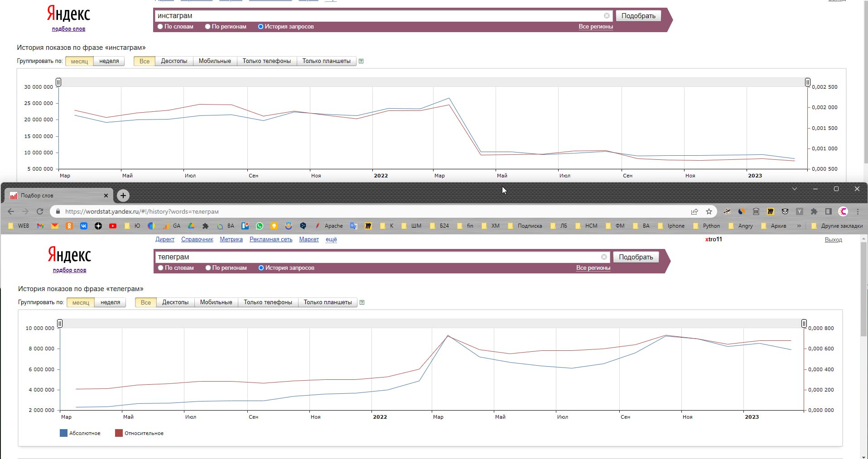Open the Google Translate bookmark icon
868x459 pixels.
point(354,225)
